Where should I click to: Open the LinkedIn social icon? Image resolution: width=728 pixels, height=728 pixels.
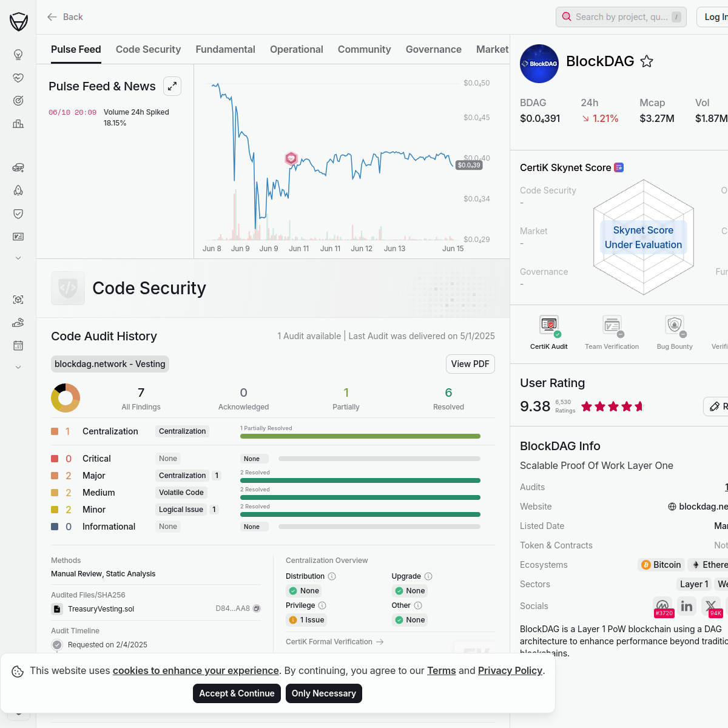[687, 606]
